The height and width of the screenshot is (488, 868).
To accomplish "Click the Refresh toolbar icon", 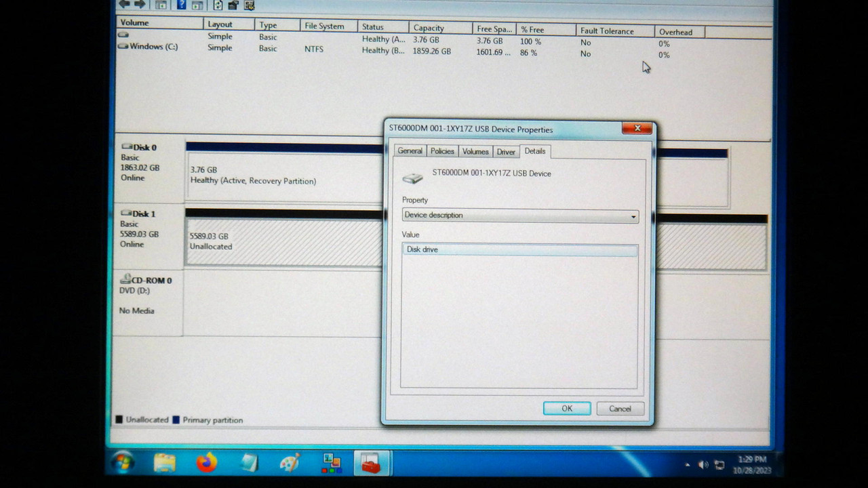I will click(218, 5).
